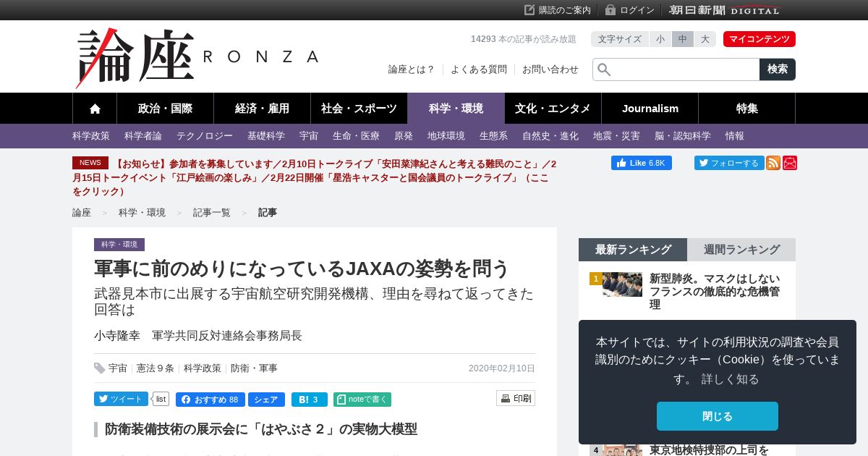This screenshot has height=456, width=868.
Task: Like the page on Facebook
Action: [x=642, y=163]
